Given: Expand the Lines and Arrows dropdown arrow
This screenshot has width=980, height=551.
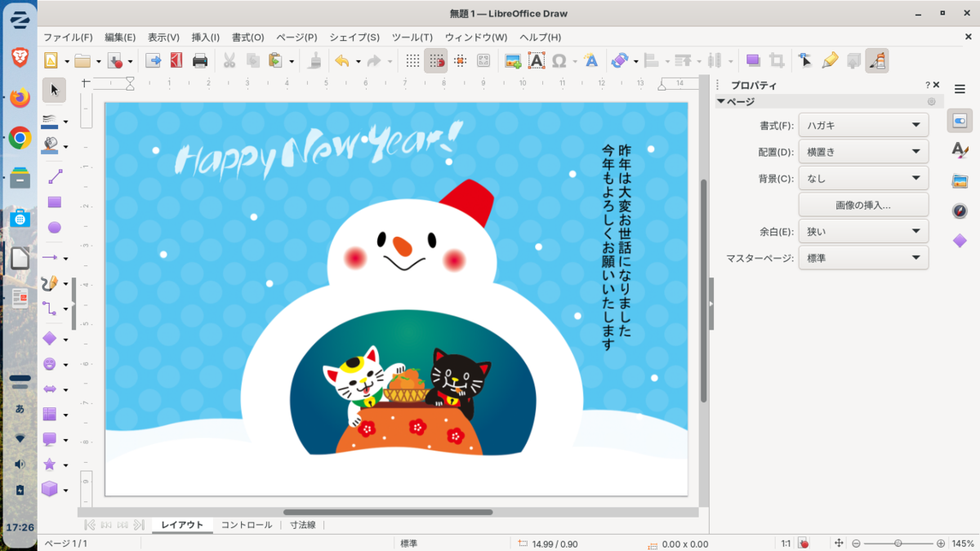Looking at the screenshot, I should 66,258.
